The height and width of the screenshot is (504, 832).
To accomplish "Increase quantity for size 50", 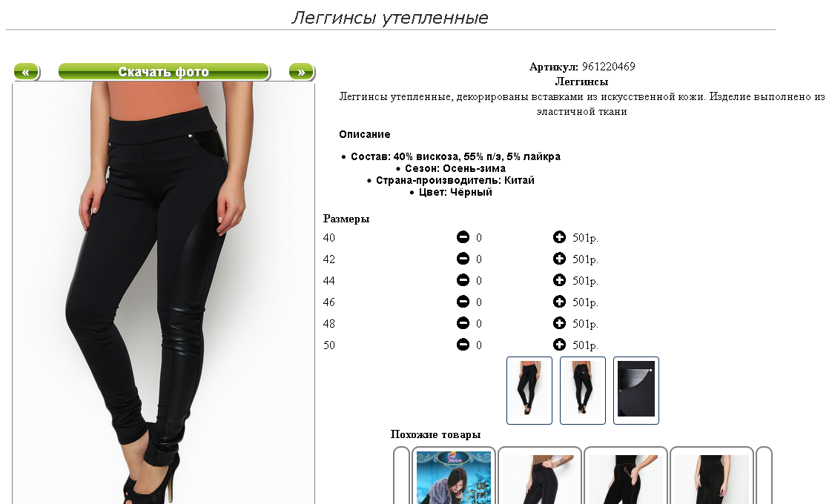I will pyautogui.click(x=559, y=345).
